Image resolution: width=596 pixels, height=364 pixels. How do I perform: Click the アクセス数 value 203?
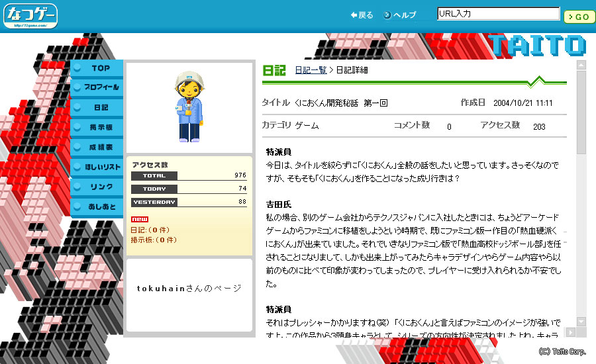539,127
